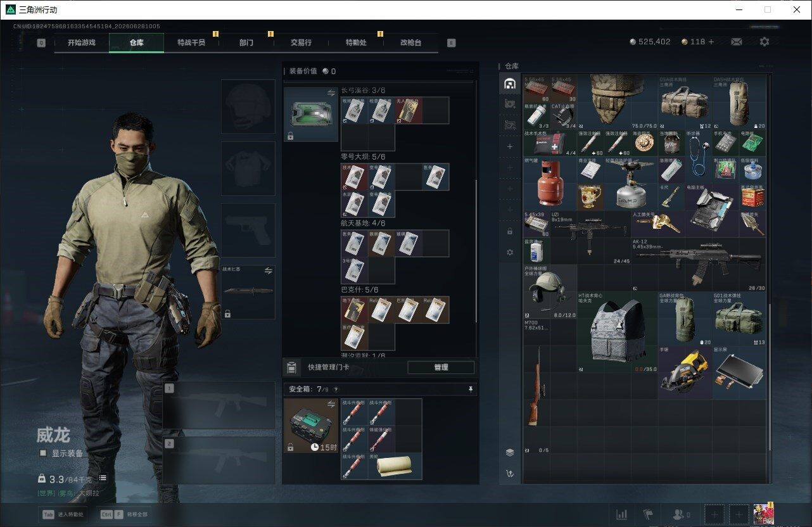Click the warehouse grid scrollbar
The width and height of the screenshot is (812, 527).
770,377
